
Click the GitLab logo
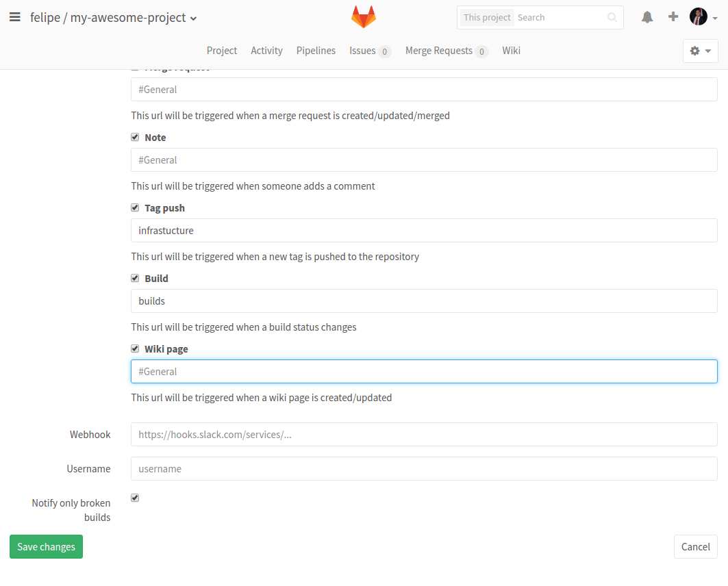[x=364, y=16]
